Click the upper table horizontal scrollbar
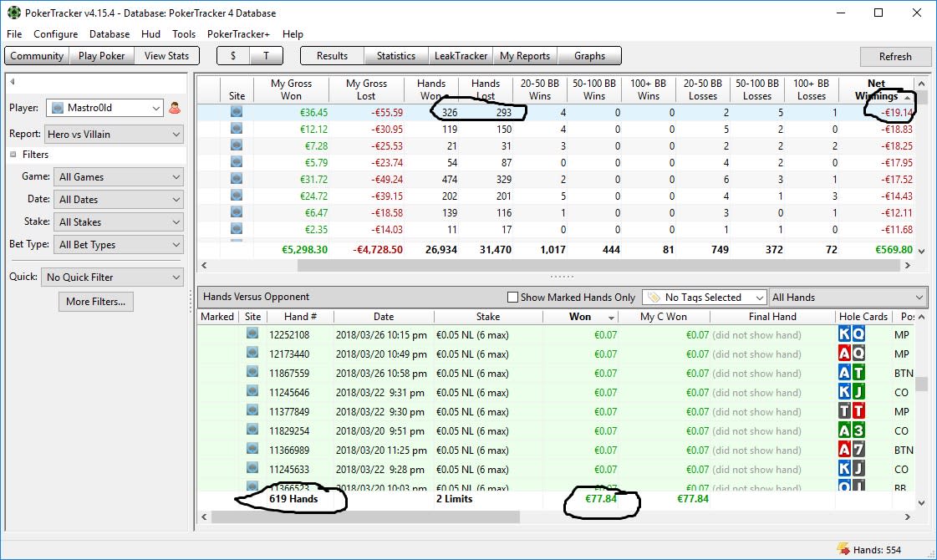Screen dimensions: 937x560 point(598,265)
